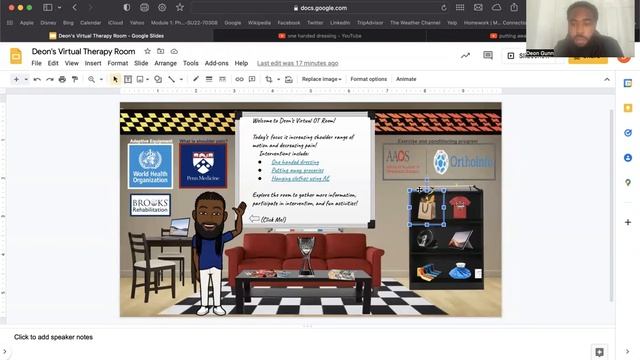Viewport: 640px width, 360px height.
Task: Insert a text box from toolbar
Action: (128, 79)
